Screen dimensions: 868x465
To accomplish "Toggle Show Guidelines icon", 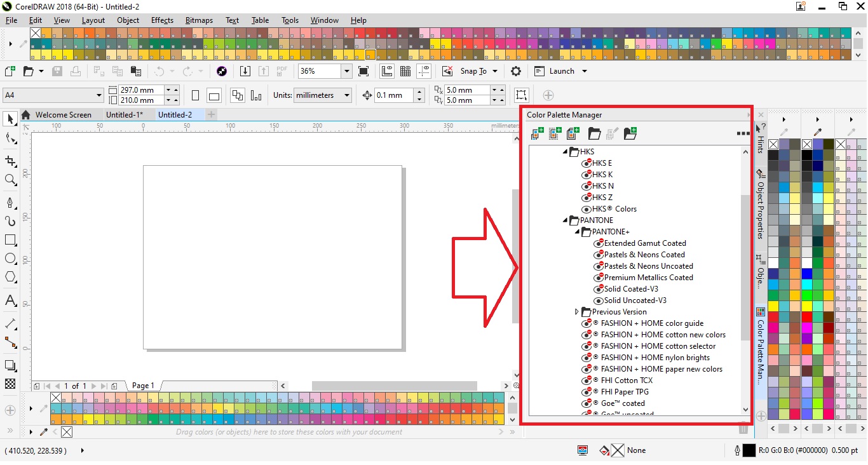I will 424,71.
